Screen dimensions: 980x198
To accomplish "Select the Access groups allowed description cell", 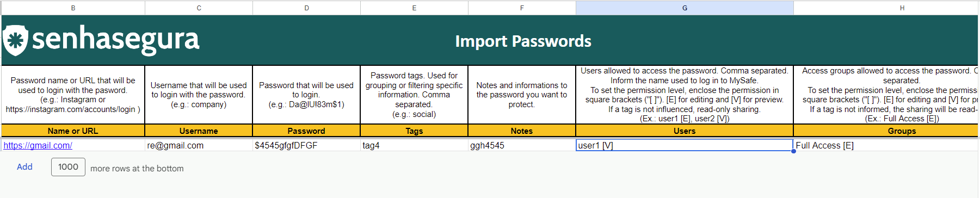I will coord(886,95).
